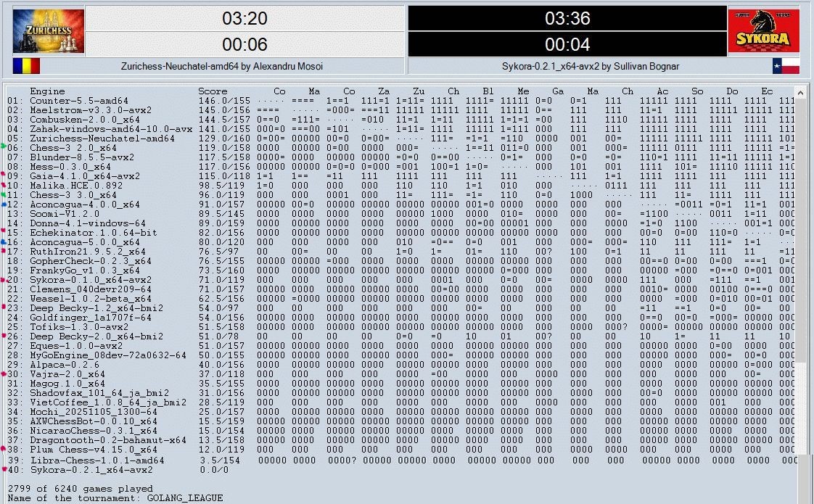Click the Engine column header

tap(47, 91)
